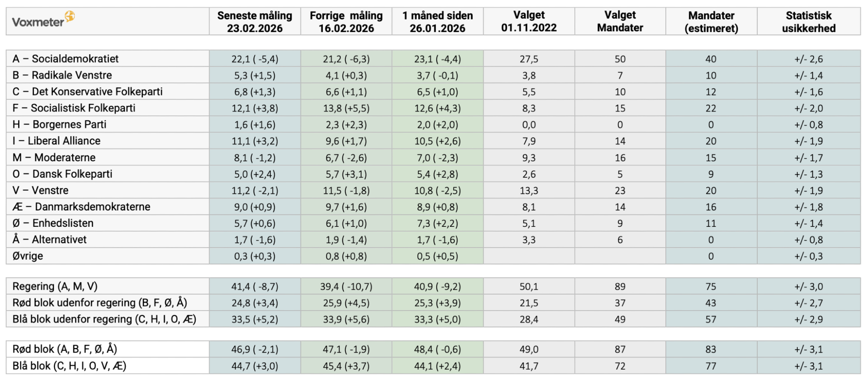Viewport: 868px width, 383px height.
Task: Select the Seneste måling 23.02.2026 column header
Action: tap(255, 22)
